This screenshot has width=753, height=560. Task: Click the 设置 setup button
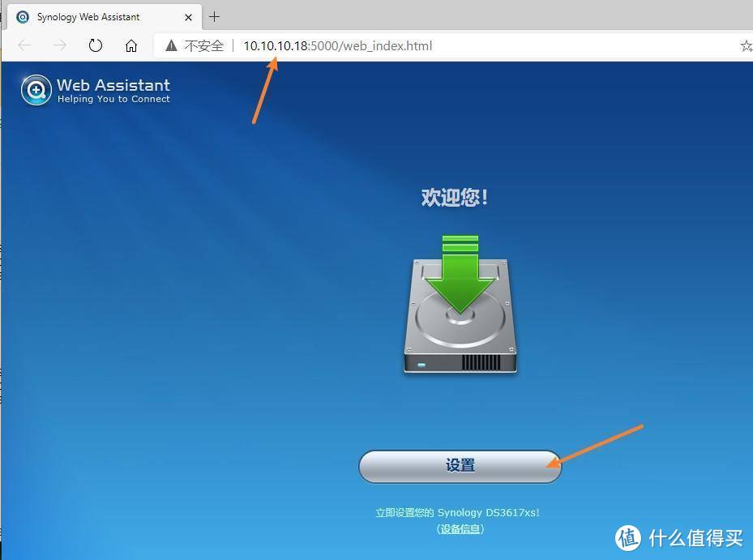(460, 466)
